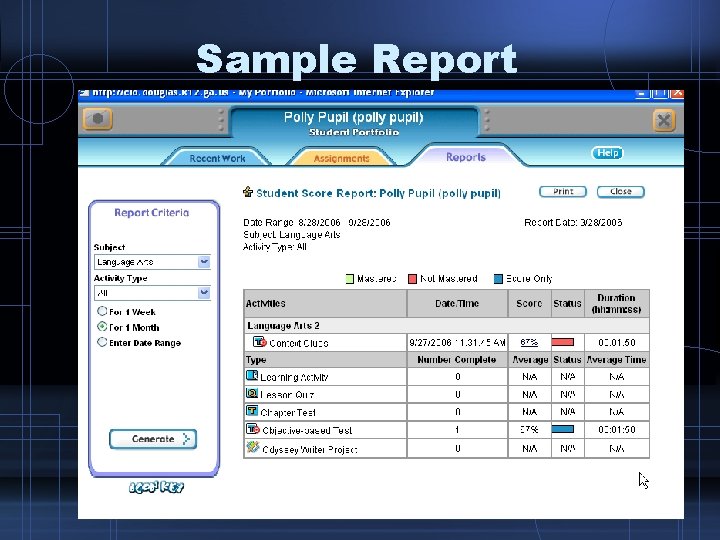720x540 pixels.
Task: Click the orange stop icon left of header
Action: click(x=98, y=119)
